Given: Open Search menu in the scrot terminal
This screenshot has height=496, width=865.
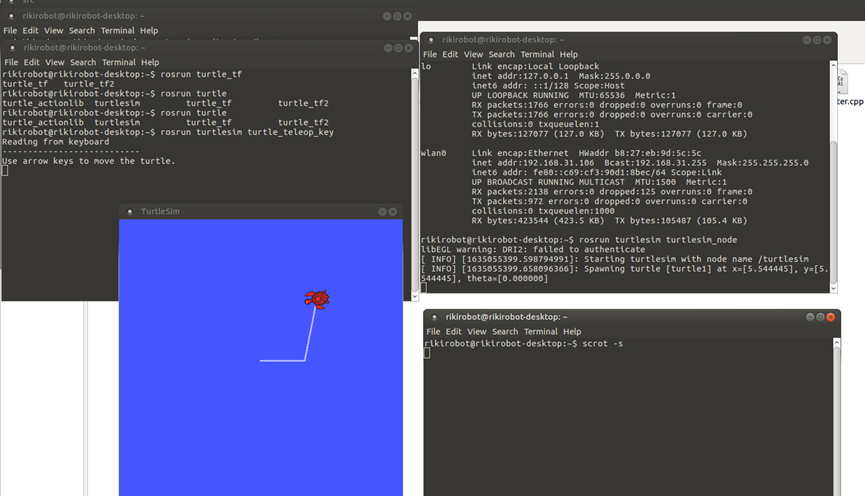Looking at the screenshot, I should click(x=505, y=332).
